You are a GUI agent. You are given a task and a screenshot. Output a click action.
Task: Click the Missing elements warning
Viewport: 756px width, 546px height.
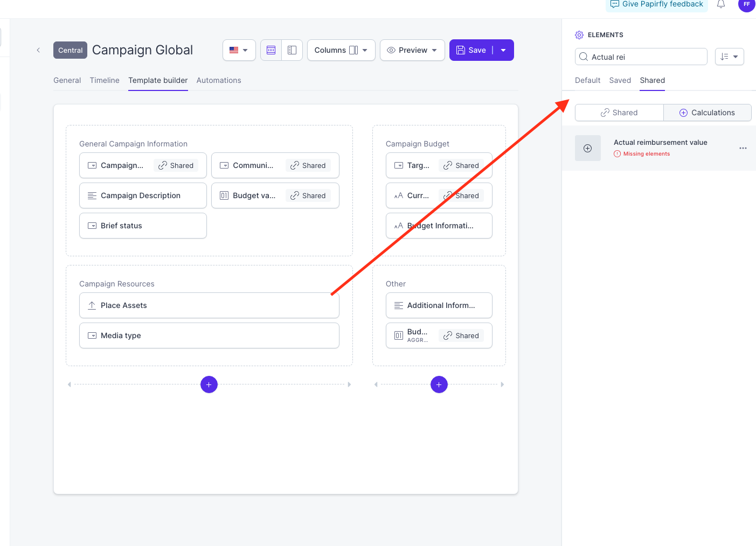pyautogui.click(x=642, y=154)
